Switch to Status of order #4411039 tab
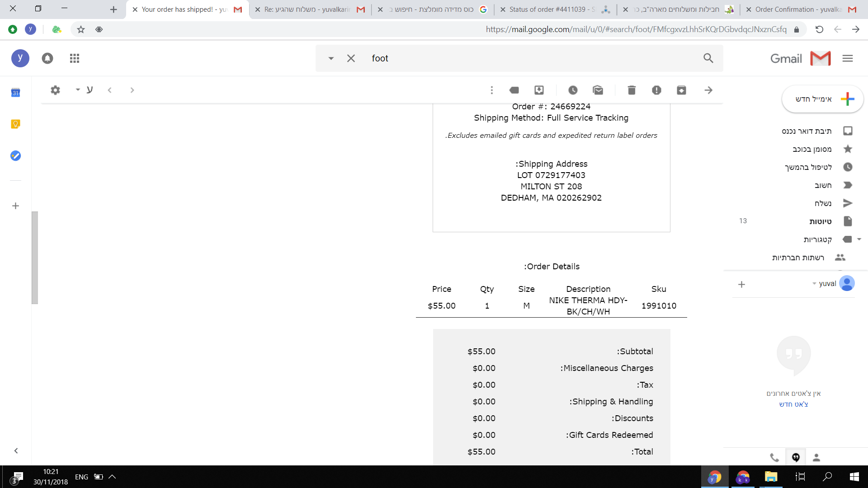868x488 pixels. click(x=552, y=9)
